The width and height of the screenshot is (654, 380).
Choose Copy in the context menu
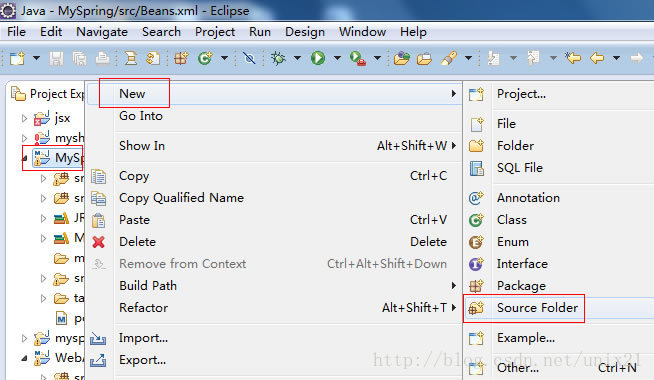tap(274, 176)
